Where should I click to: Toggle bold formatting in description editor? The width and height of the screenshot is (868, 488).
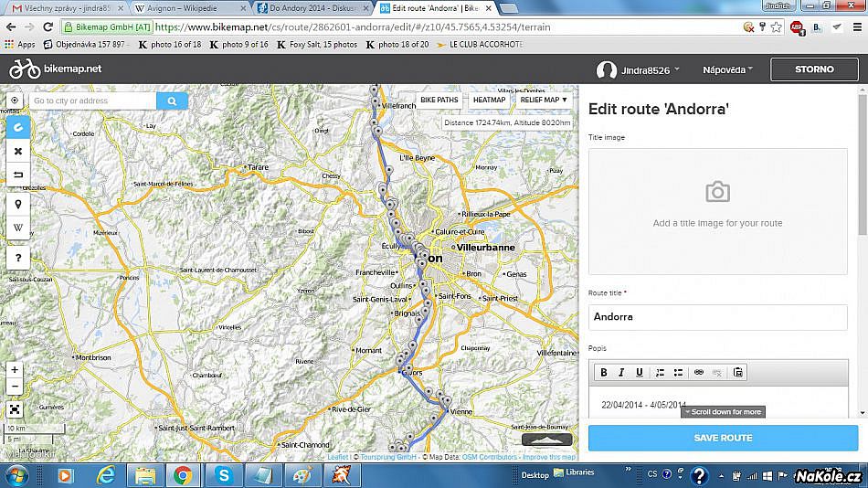tap(603, 372)
